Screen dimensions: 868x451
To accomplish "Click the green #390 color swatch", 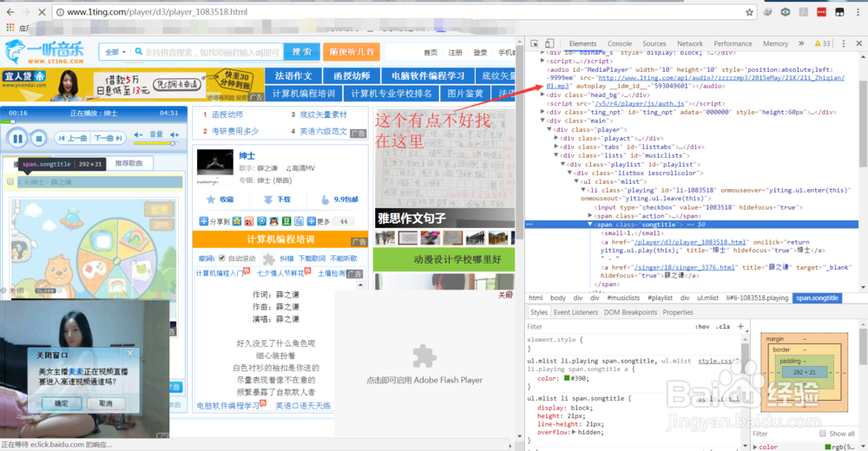I will click(566, 378).
